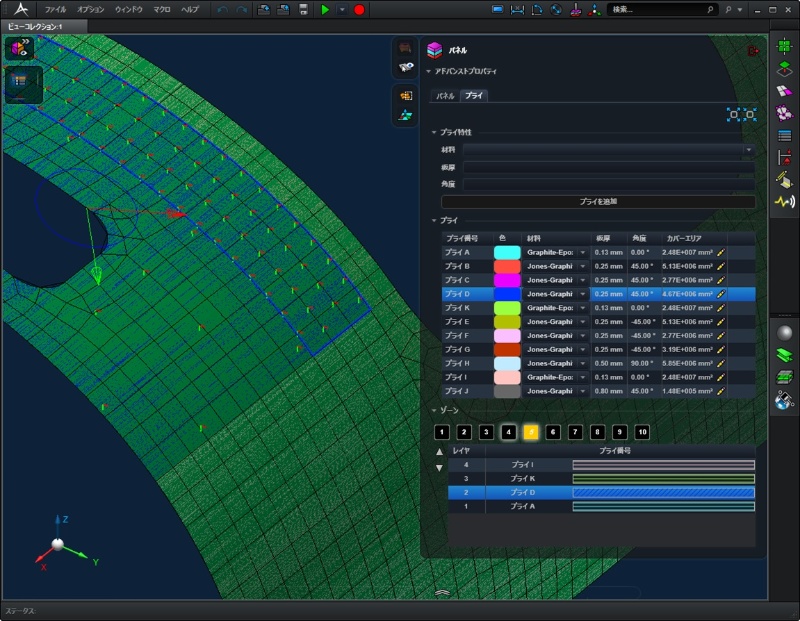Click the magenta color swatch of プライ C

coord(507,281)
